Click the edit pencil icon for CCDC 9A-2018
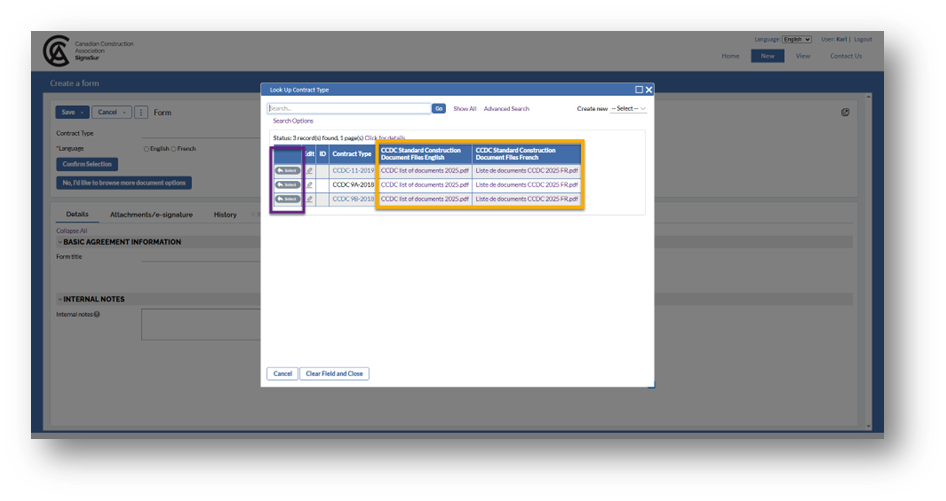 [309, 185]
